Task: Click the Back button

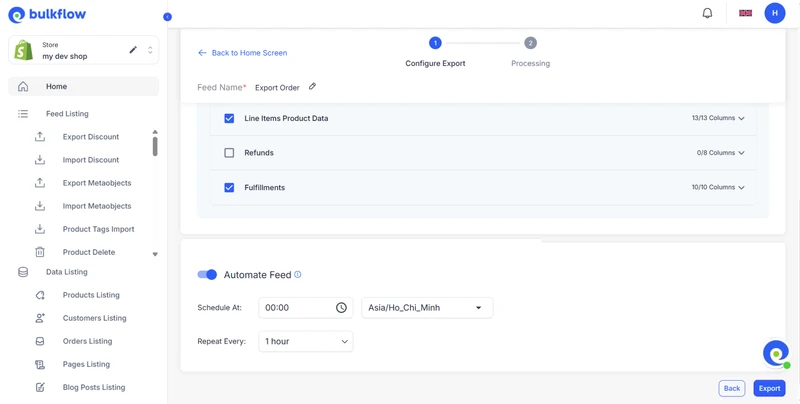Action: pos(732,388)
